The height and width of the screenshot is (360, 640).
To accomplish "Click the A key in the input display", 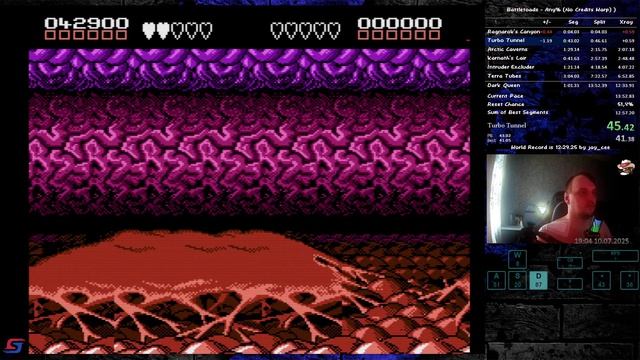I will coord(496,280).
